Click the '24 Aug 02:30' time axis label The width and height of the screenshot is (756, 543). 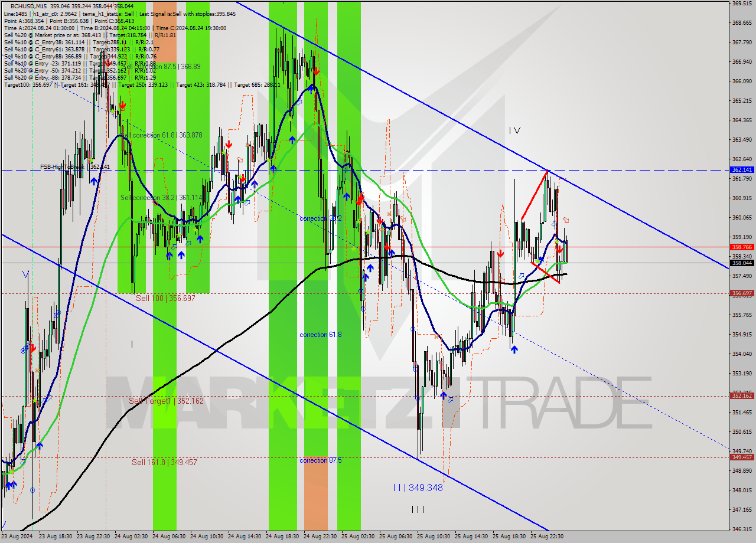point(131,537)
